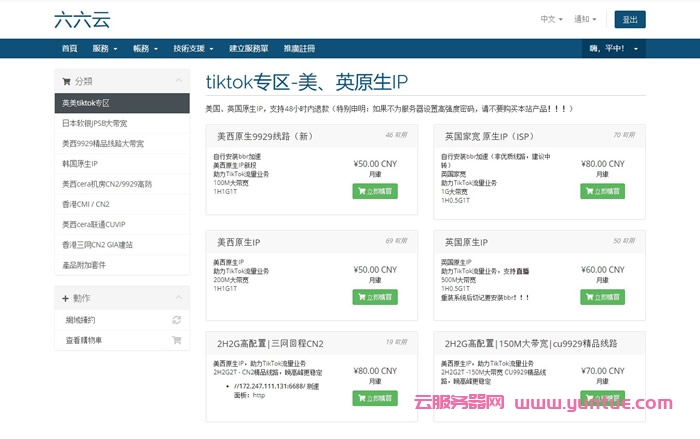Collapse the 動作 panel with its chevron
The image size is (700, 439).
[x=178, y=298]
